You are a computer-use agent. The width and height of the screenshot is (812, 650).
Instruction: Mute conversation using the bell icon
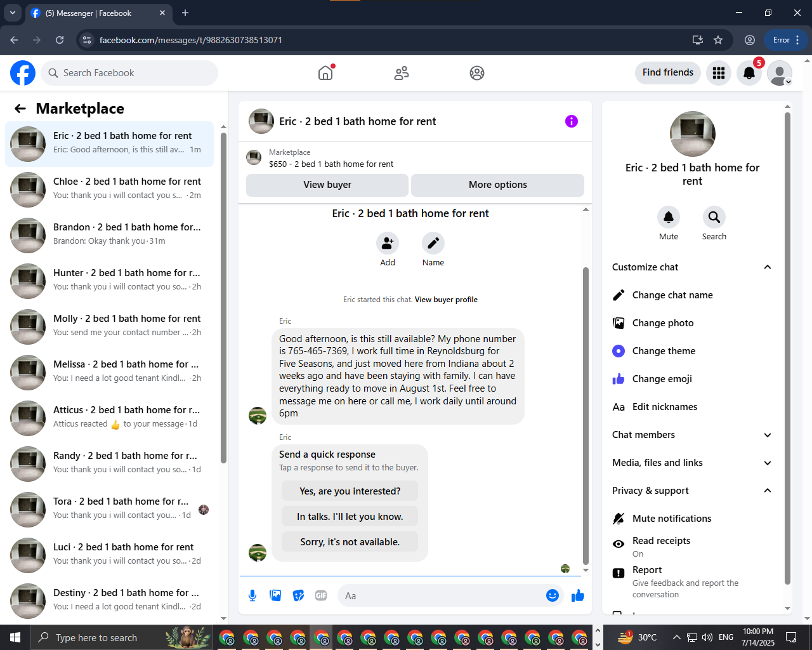[669, 217]
